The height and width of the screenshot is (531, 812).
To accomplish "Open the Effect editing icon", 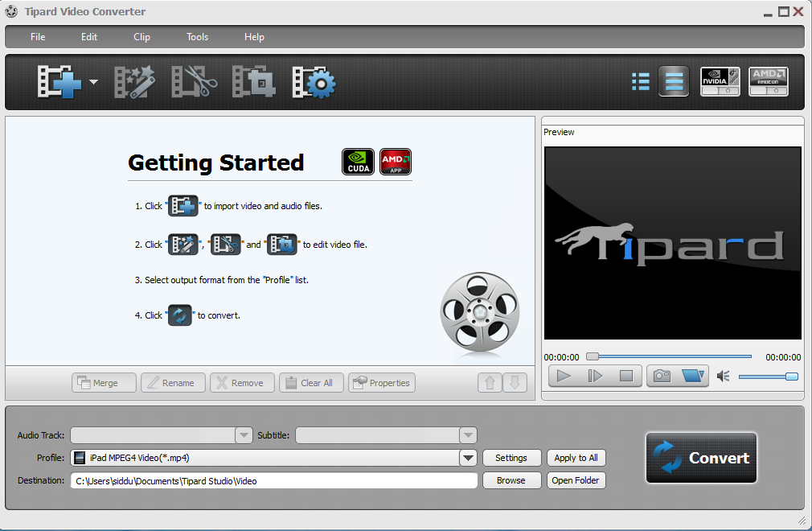I will tap(134, 82).
